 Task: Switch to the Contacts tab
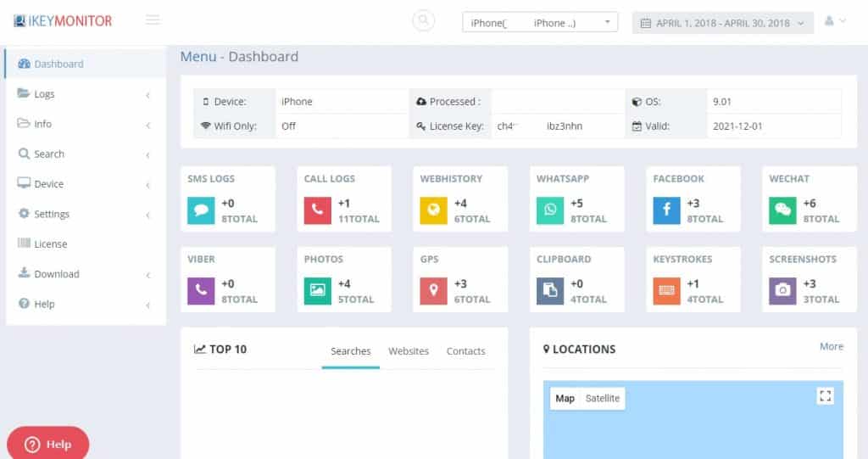[x=465, y=351]
